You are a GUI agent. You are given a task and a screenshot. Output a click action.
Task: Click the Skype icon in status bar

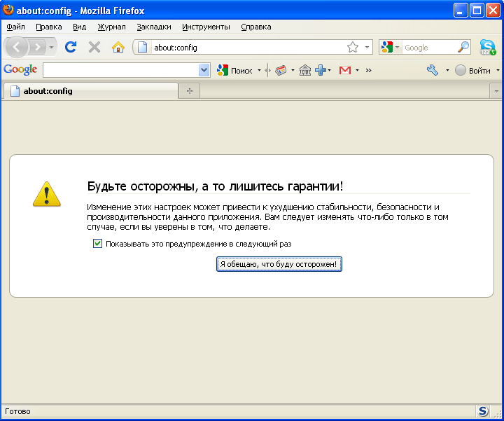(x=483, y=411)
